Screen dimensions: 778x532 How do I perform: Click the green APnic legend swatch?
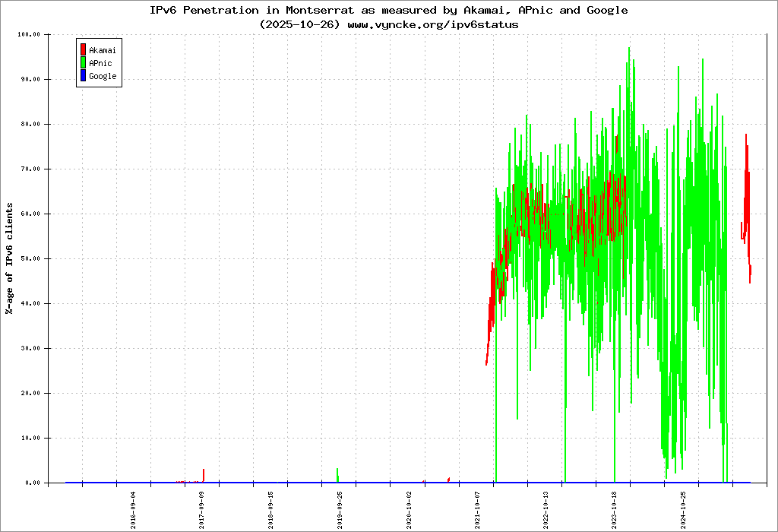pyautogui.click(x=83, y=63)
